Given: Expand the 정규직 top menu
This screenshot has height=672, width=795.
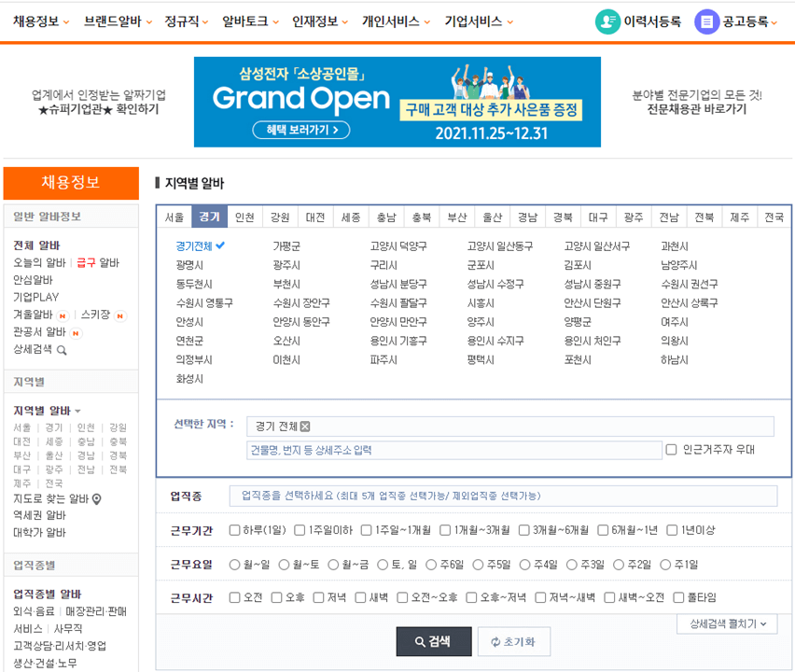Looking at the screenshot, I should coord(187,21).
